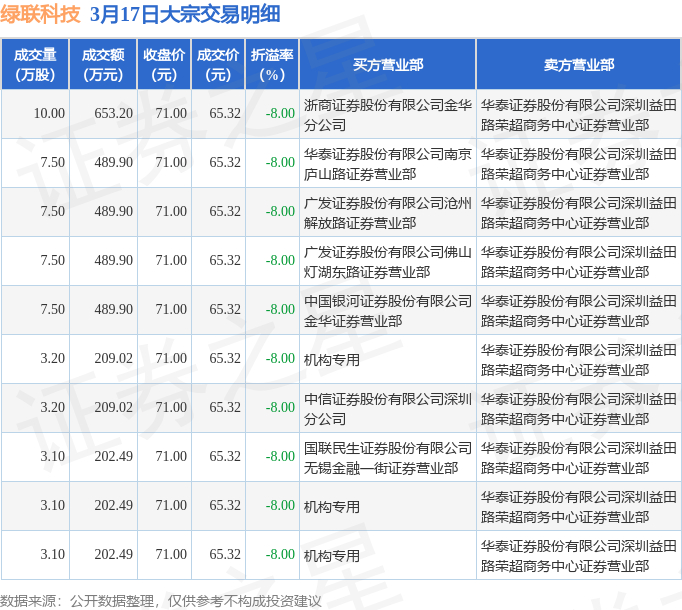Click buyer 中国银河证券金华证券营业部
This screenshot has width=682, height=610.
pyautogui.click(x=388, y=311)
